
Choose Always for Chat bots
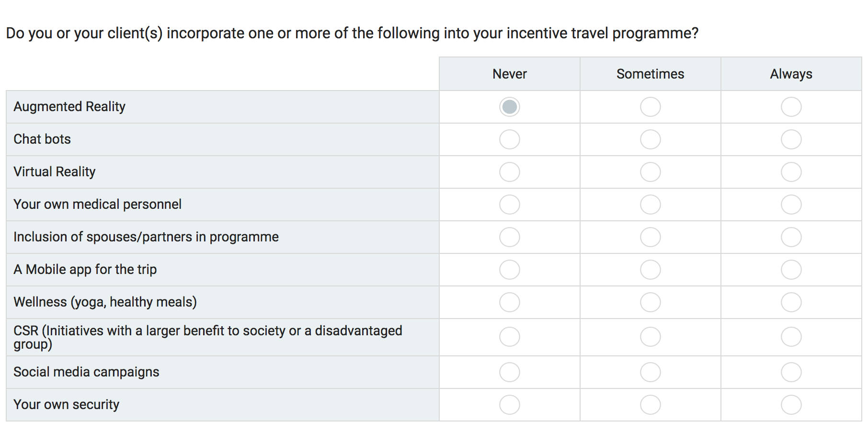tap(791, 139)
